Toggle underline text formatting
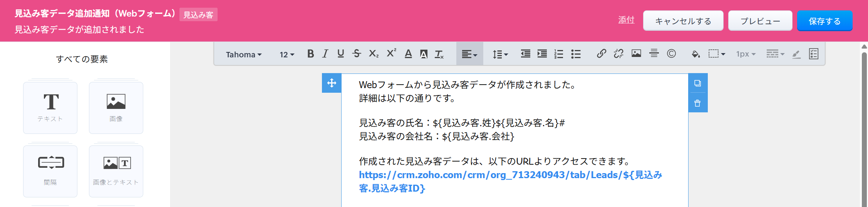The image size is (868, 207). click(x=340, y=54)
